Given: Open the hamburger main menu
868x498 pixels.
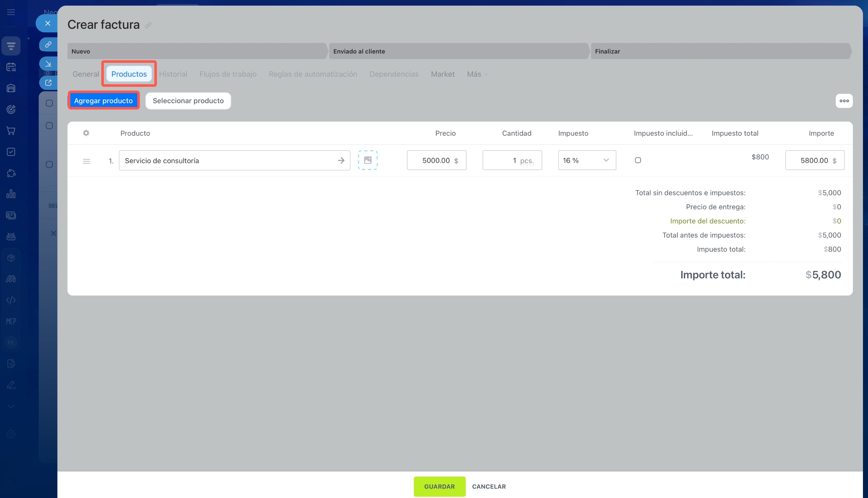Looking at the screenshot, I should point(11,12).
